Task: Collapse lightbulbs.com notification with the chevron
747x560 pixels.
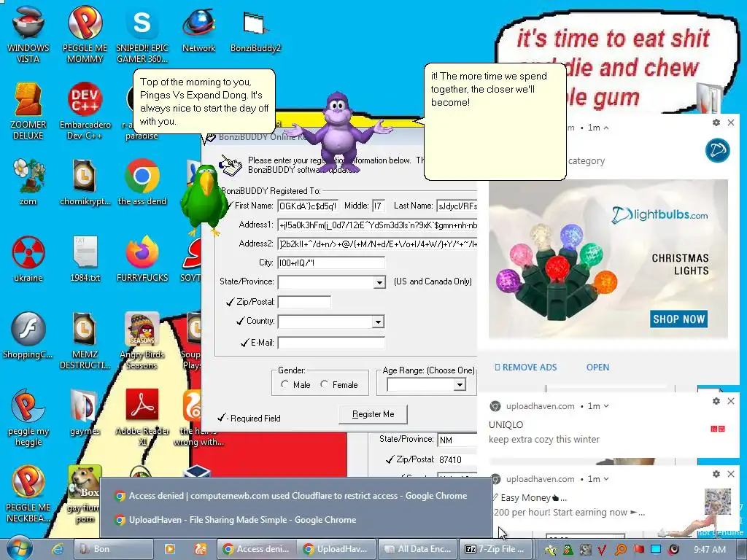Action: (606, 128)
